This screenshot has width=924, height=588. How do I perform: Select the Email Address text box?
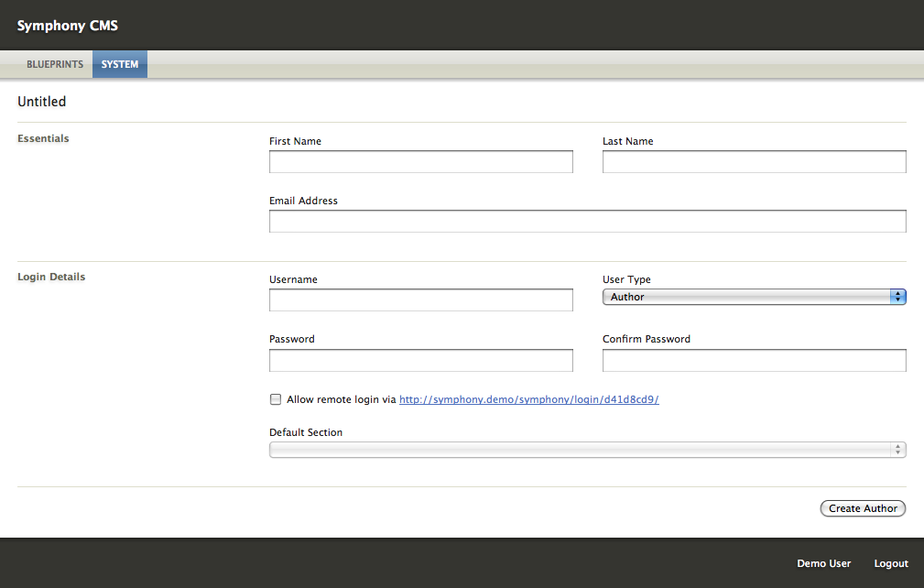pyautogui.click(x=587, y=222)
